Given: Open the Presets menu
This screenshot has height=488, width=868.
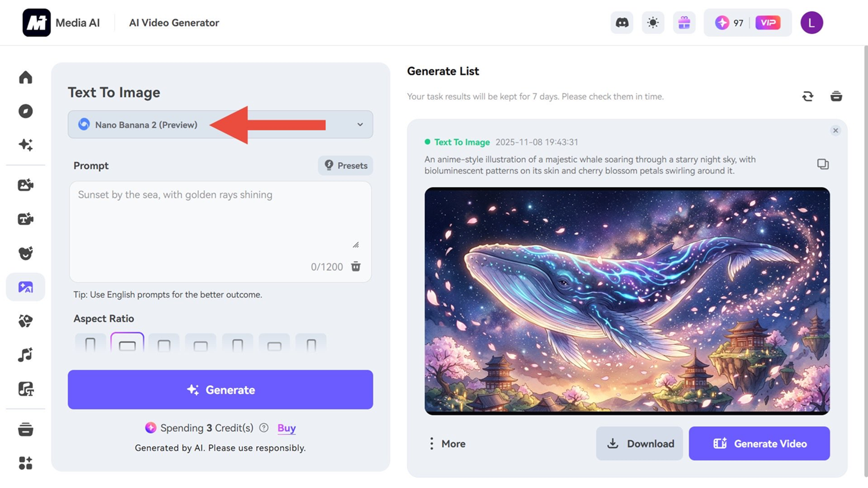Looking at the screenshot, I should coord(345,165).
